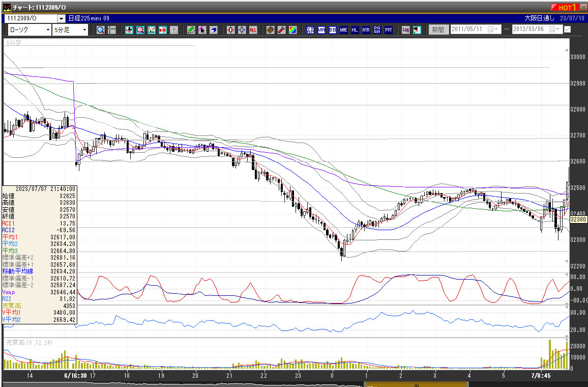Image resolution: width=588 pixels, height=387 pixels.
Task: Click the bar chart display icon
Action: coord(152,30)
